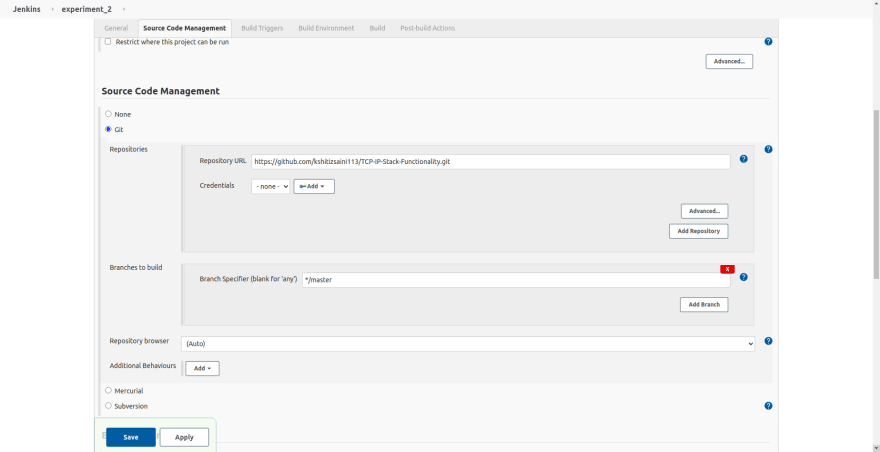Select the Git radio option

click(x=108, y=129)
